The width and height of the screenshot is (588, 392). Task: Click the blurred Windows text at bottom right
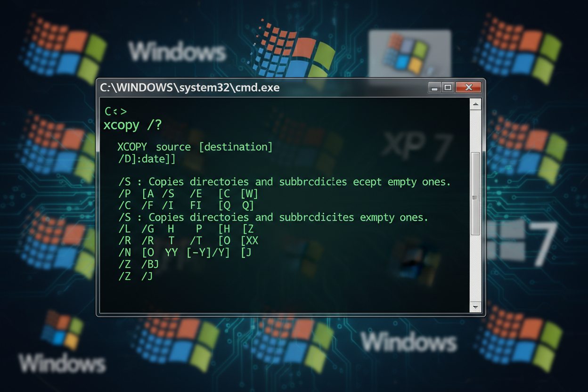tap(408, 342)
